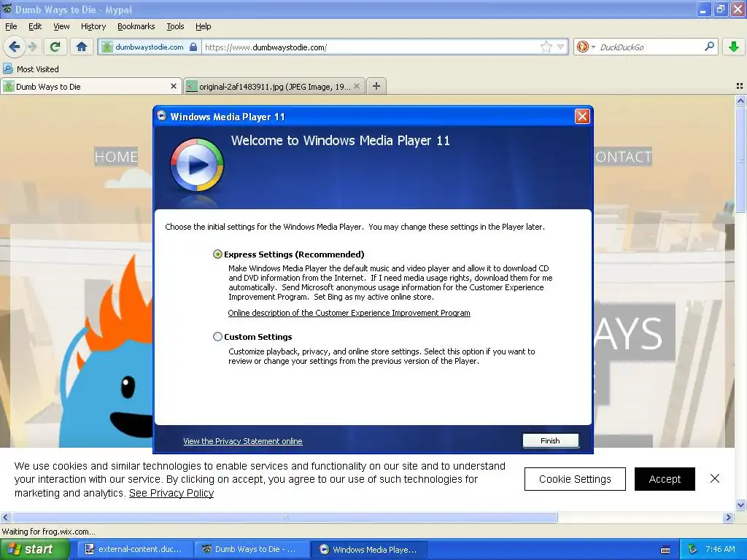Viewport: 747px width, 560px height.
Task: Switch to external-content.duc... taskbar item
Action: [x=135, y=549]
